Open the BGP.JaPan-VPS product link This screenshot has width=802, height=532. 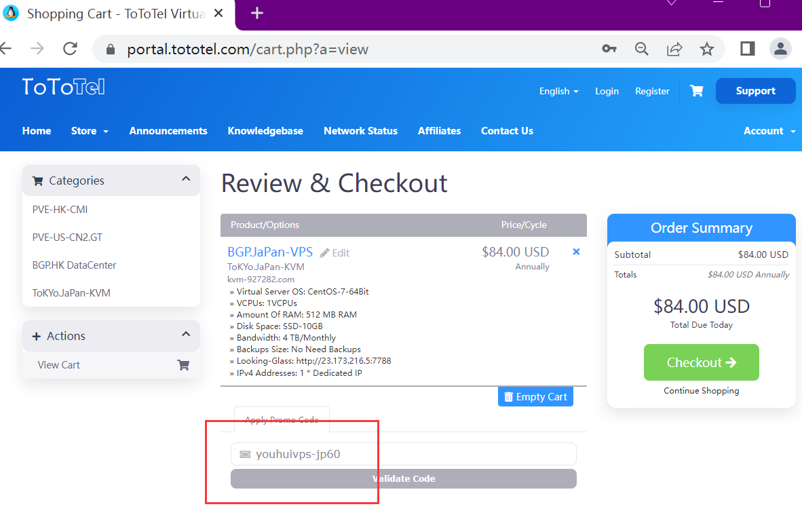coord(270,252)
